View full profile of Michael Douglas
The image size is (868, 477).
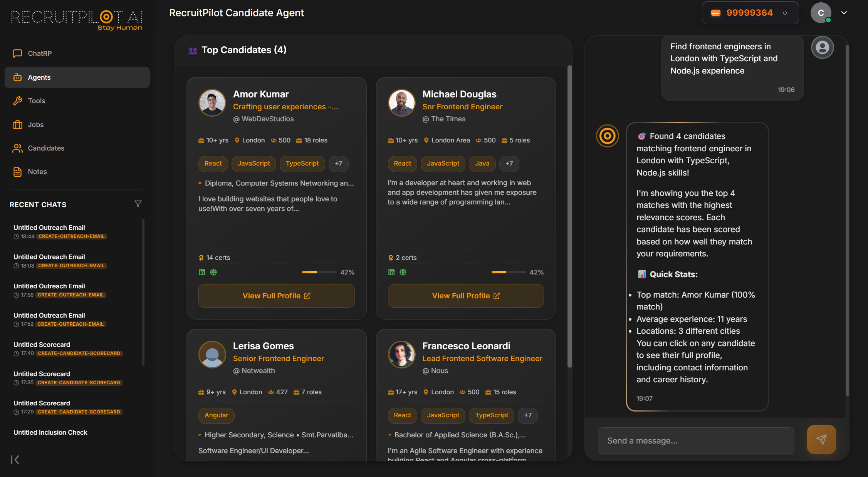(466, 296)
